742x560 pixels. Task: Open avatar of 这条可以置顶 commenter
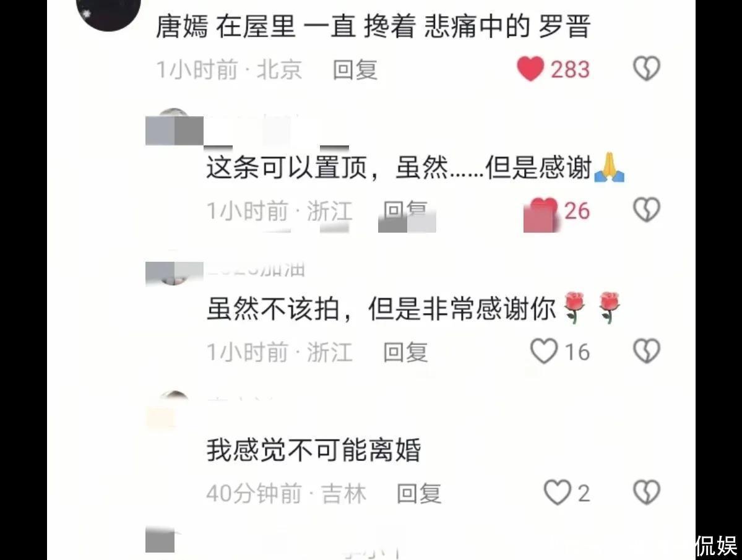(x=174, y=126)
